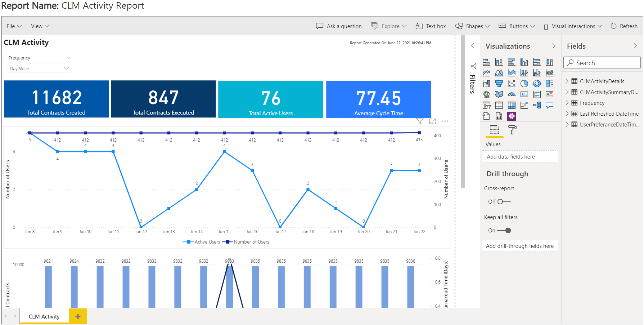
Task: Insert a gauge visualization
Action: (x=512, y=94)
